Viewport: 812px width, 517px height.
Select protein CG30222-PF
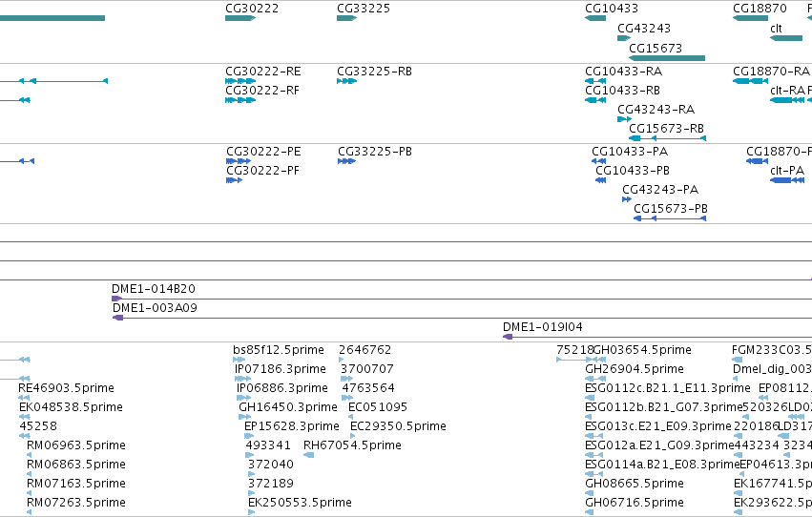[263, 171]
